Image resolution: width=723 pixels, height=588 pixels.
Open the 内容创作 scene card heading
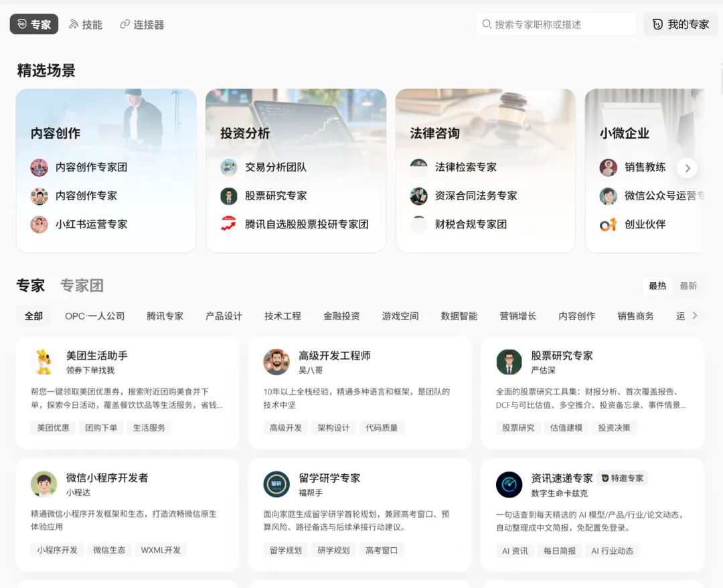pos(56,133)
